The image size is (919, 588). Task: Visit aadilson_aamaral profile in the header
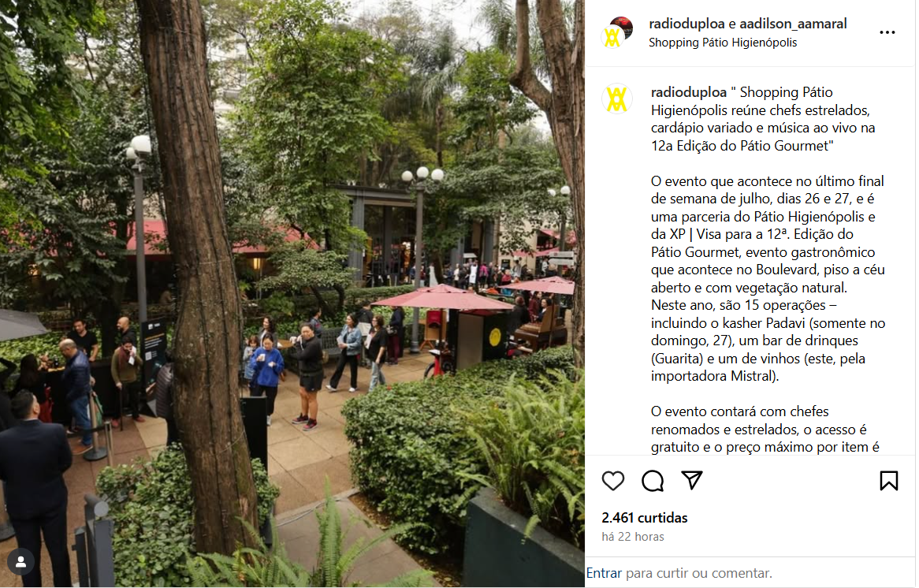point(793,24)
